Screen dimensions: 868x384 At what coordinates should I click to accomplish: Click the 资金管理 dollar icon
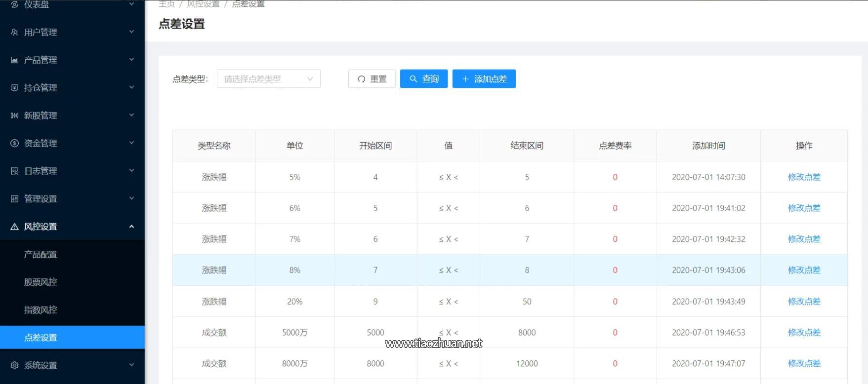(x=14, y=143)
